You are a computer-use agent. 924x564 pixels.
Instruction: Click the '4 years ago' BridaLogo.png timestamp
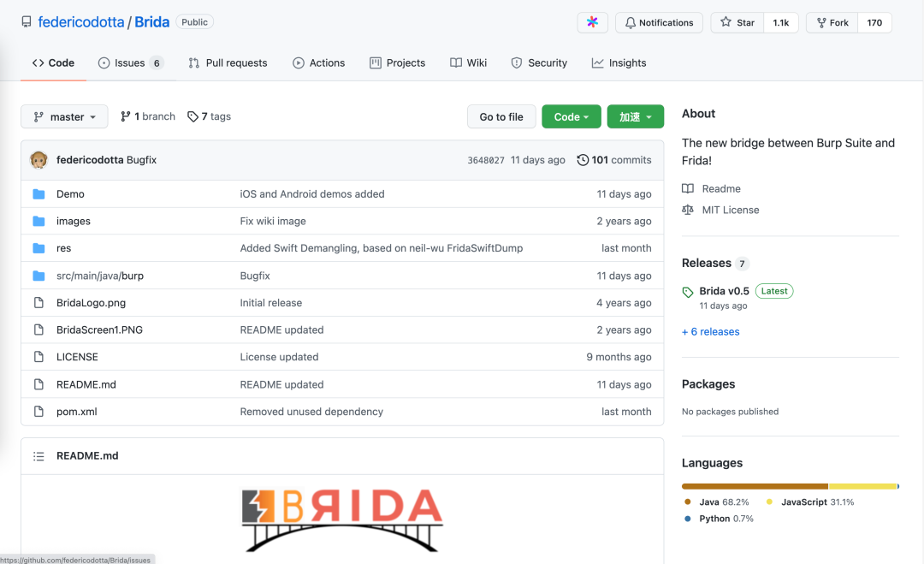tap(624, 303)
